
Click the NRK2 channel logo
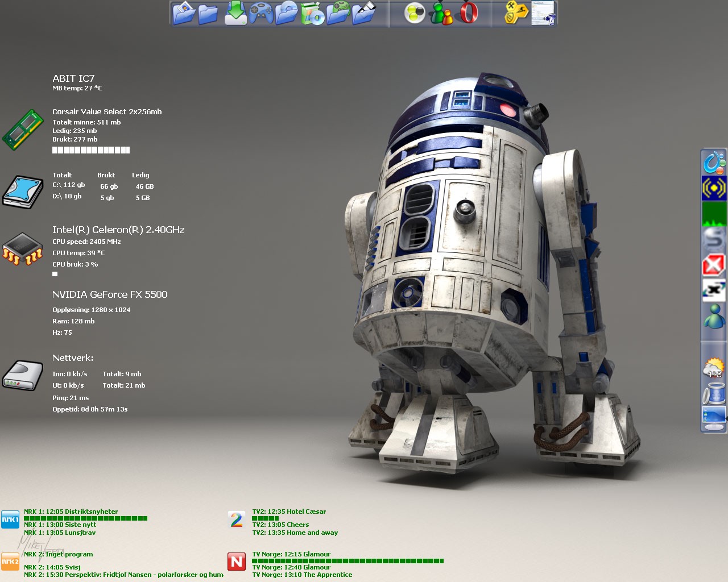10,562
